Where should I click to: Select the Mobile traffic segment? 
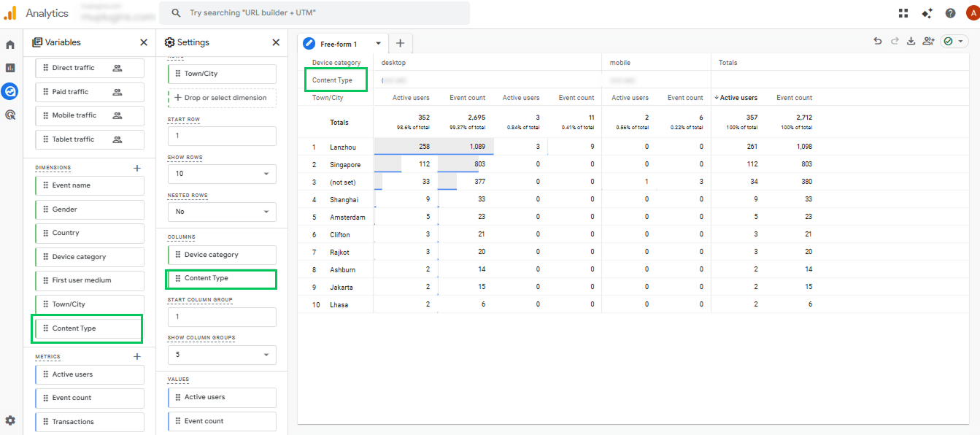[x=89, y=115]
